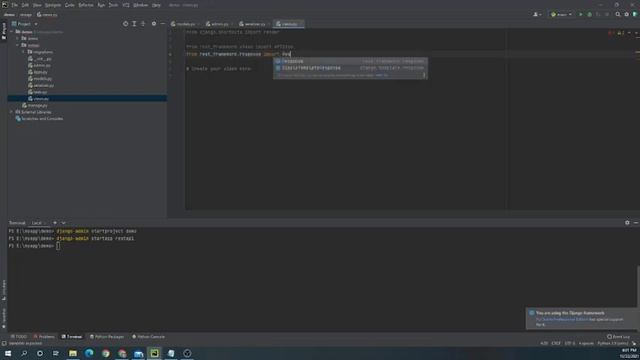Screen dimensions: 640x360
Task: Open the Event Log
Action: pos(618,337)
